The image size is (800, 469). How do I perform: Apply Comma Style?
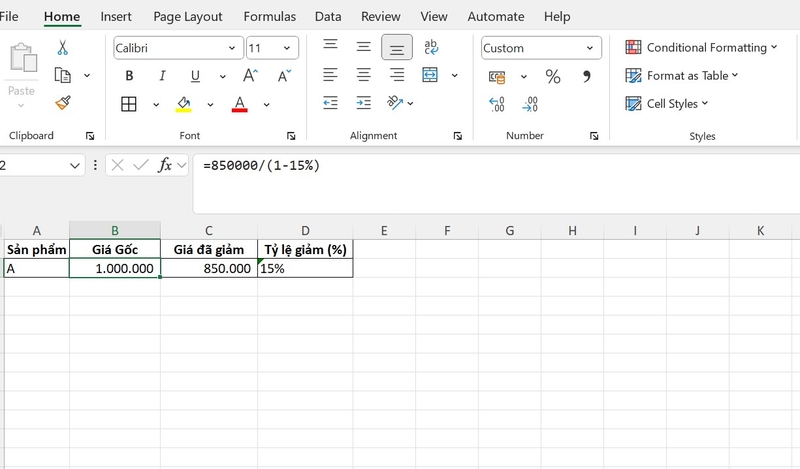586,77
